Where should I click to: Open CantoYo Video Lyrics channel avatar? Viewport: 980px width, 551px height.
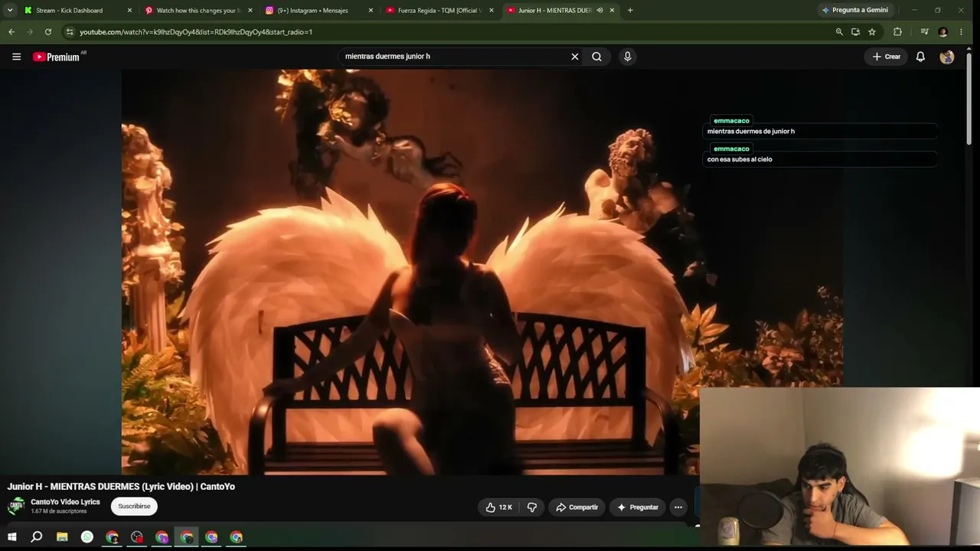pyautogui.click(x=16, y=506)
